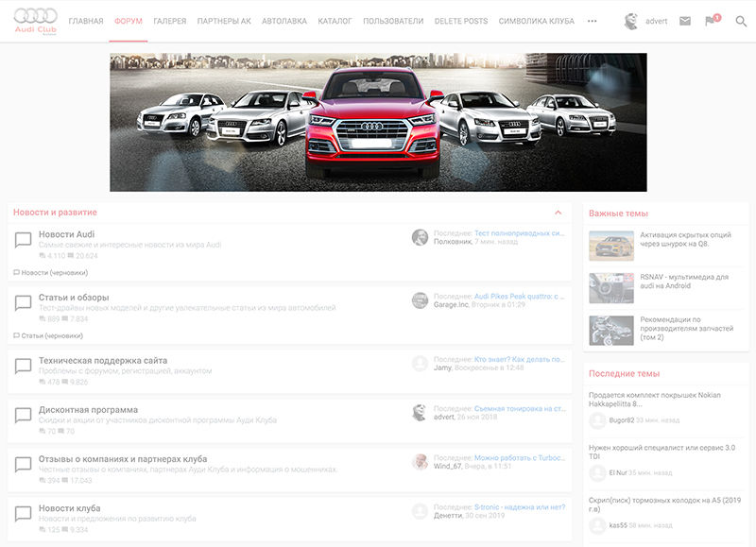This screenshot has height=547, width=756.
Task: Click the advert user avatar in header
Action: 631,21
